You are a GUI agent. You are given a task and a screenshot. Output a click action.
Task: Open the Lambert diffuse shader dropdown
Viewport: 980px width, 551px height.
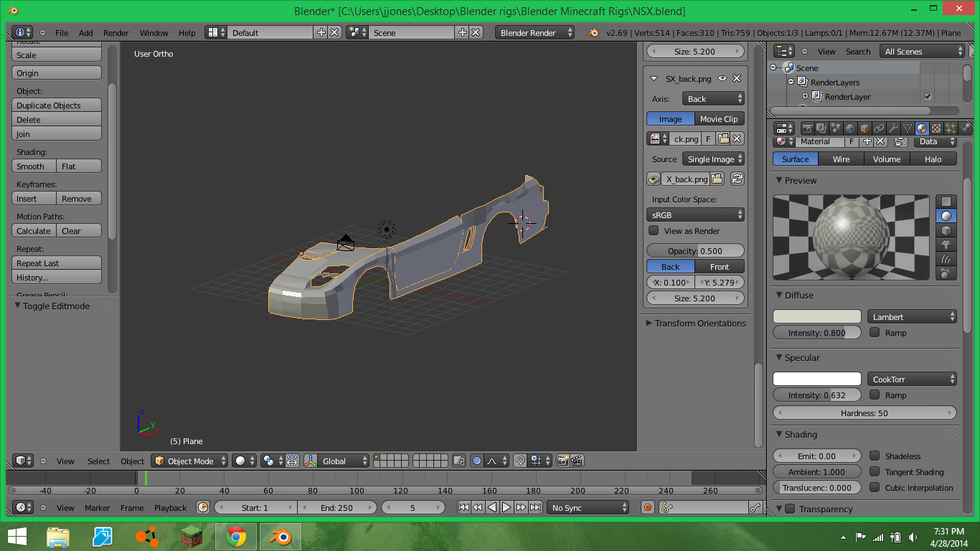point(912,316)
